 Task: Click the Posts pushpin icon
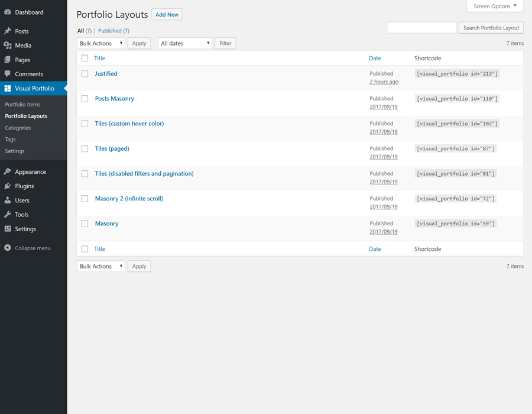point(8,31)
